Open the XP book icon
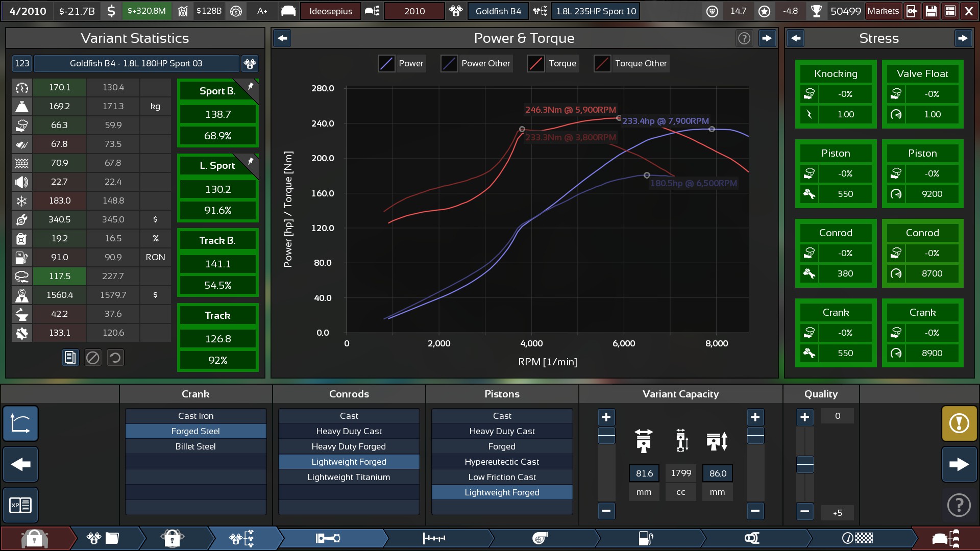 [20, 505]
